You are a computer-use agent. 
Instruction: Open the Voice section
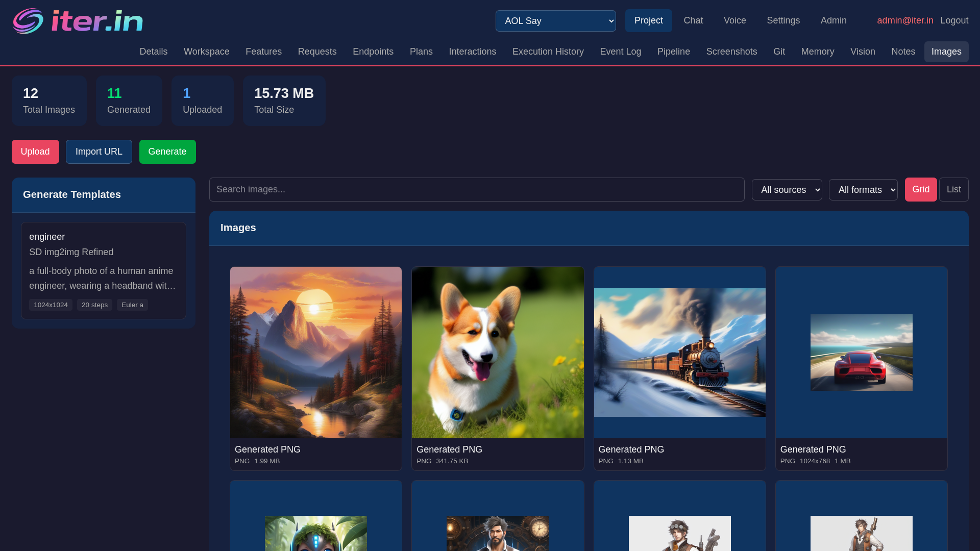[734, 20]
